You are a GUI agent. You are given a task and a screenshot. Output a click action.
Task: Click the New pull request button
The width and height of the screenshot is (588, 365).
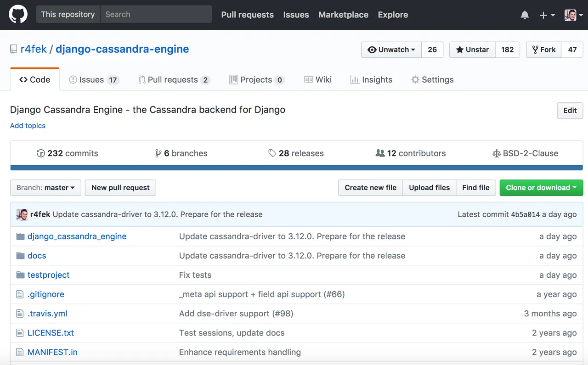coord(120,188)
